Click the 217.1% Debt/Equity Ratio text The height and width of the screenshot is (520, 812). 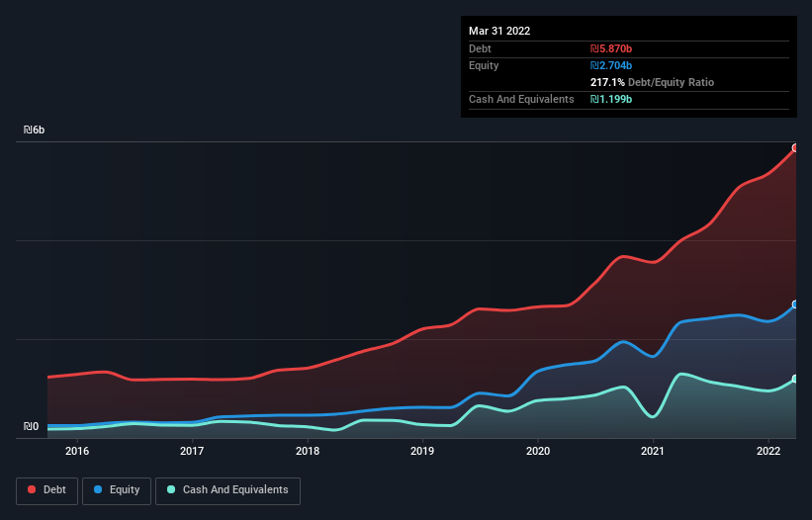[652, 82]
